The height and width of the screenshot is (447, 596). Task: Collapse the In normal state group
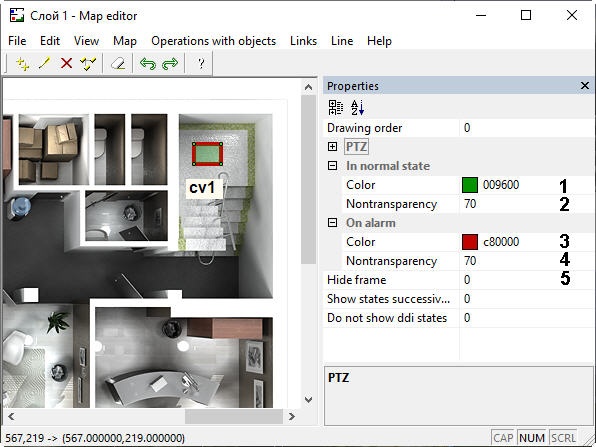[332, 166]
